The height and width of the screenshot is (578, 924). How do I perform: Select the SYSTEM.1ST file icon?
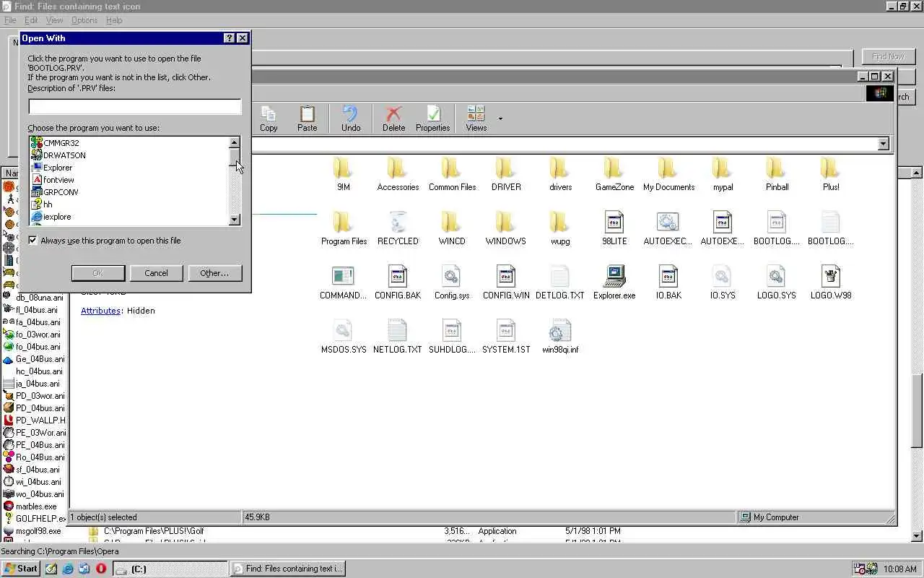[x=506, y=337]
